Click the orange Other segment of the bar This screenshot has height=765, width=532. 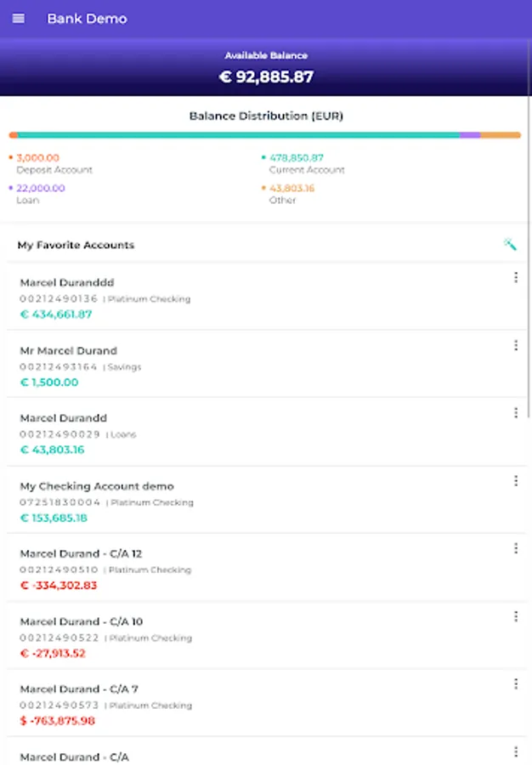click(501, 135)
